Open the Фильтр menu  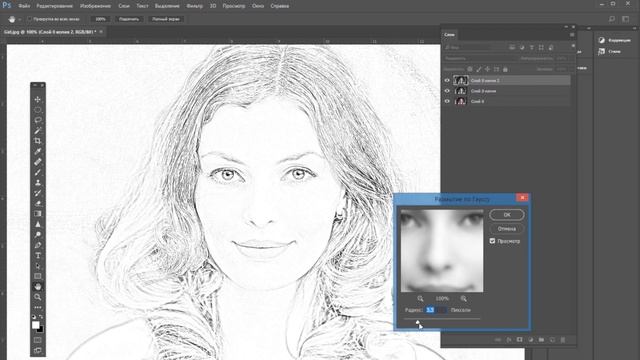[x=195, y=6]
